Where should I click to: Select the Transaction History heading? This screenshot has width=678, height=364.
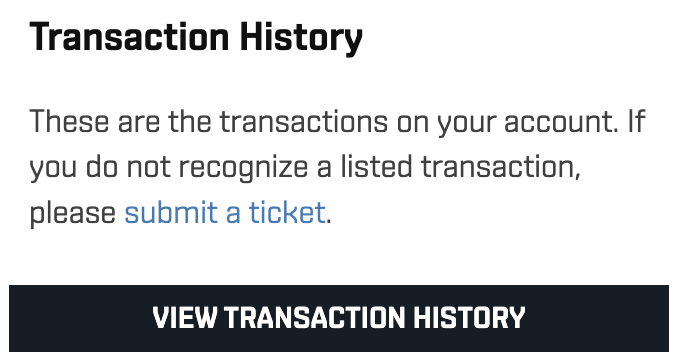pos(196,38)
